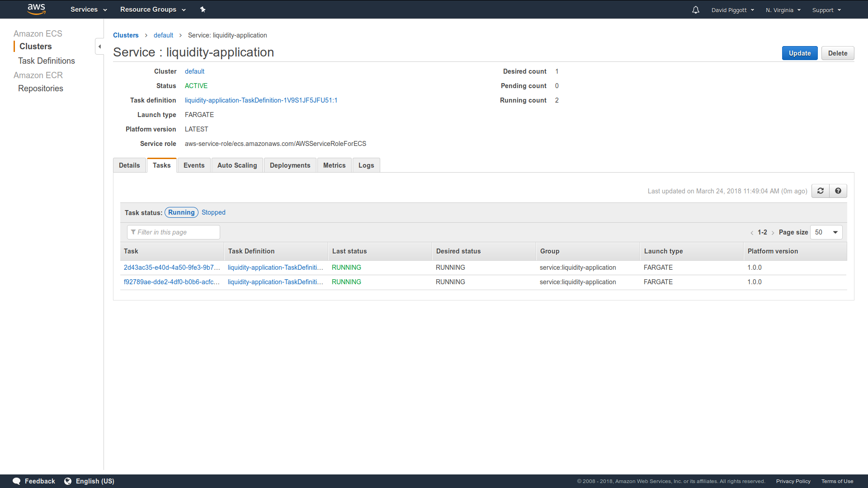Open task 2d43ac35 details
Image resolution: width=868 pixels, height=488 pixels.
click(x=172, y=267)
